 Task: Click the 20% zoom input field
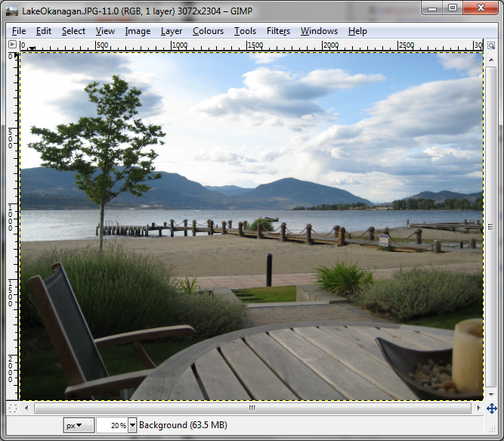coord(112,425)
